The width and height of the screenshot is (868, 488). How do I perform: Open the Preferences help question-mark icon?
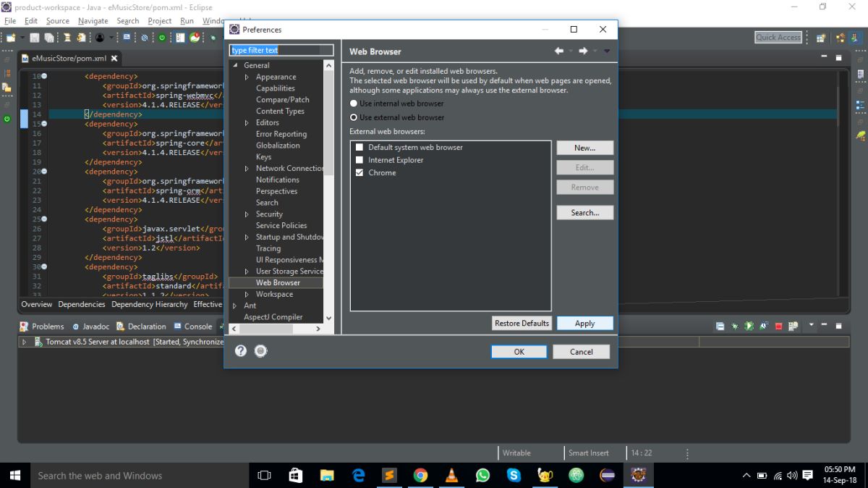pyautogui.click(x=241, y=350)
